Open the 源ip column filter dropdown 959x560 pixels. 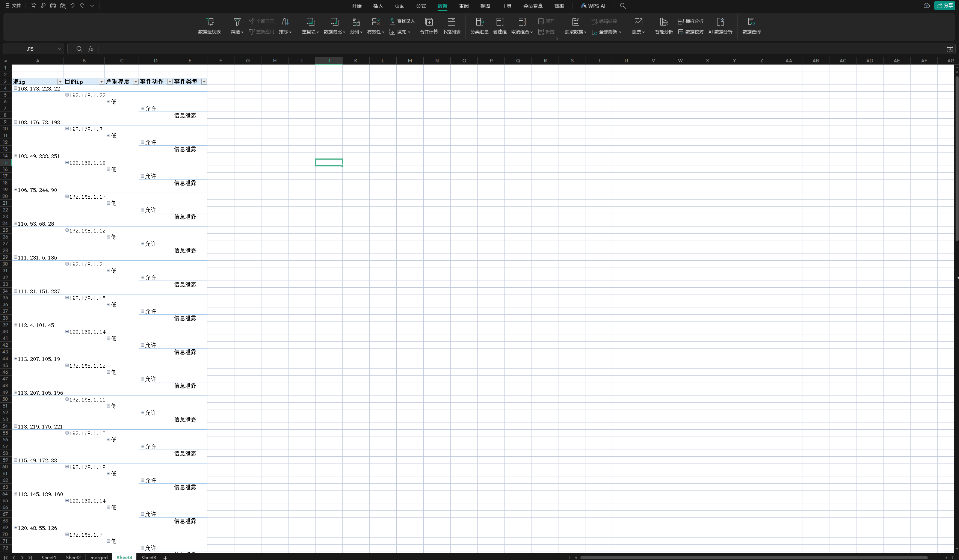coord(60,82)
